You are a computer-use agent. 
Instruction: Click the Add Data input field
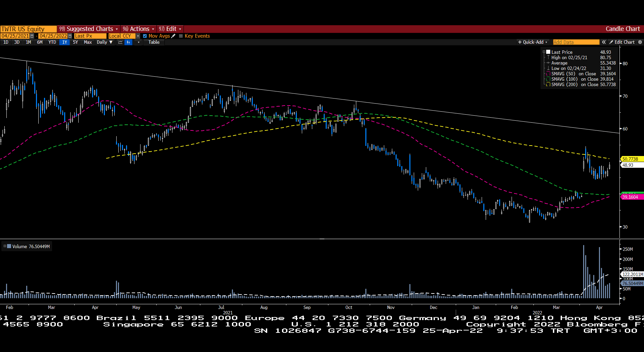click(576, 42)
